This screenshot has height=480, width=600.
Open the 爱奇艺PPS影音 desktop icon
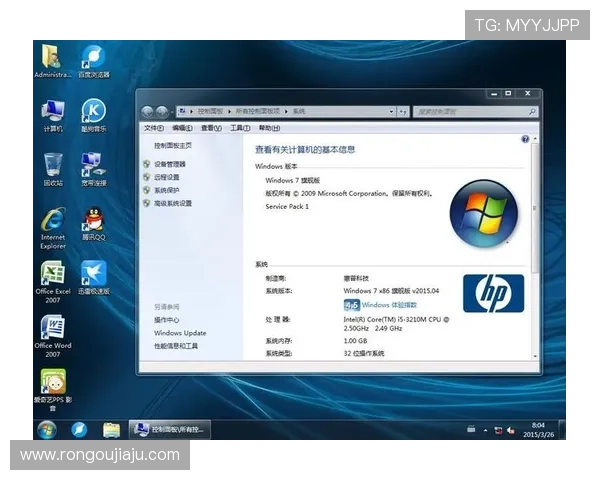[53, 382]
